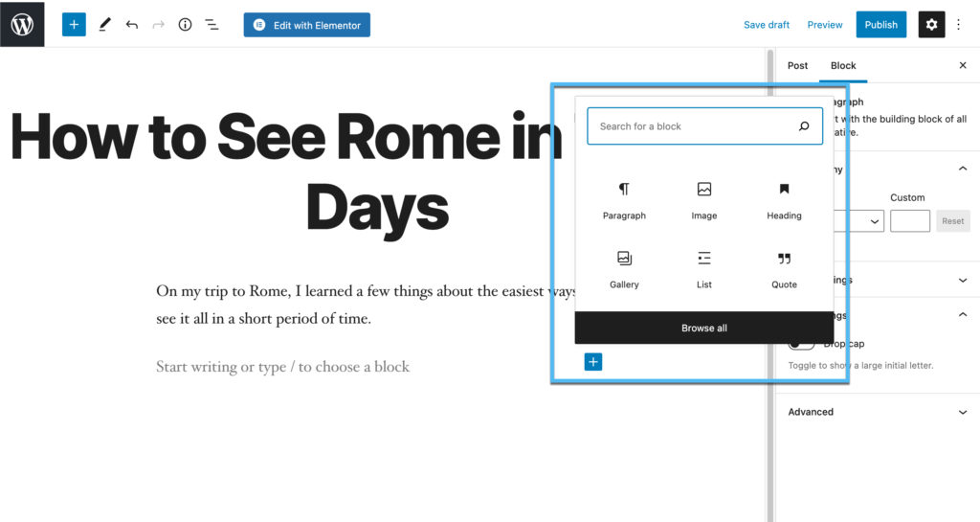Open the List View outline icon

coord(212,25)
